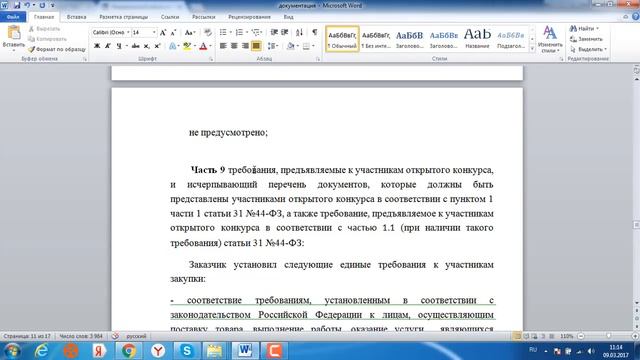Increase paragraph indent

(285, 32)
